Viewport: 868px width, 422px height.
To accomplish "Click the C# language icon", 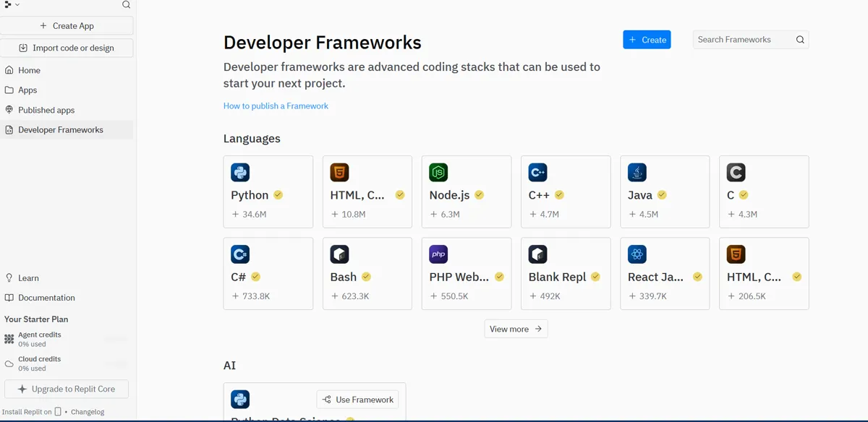I will [x=239, y=254].
